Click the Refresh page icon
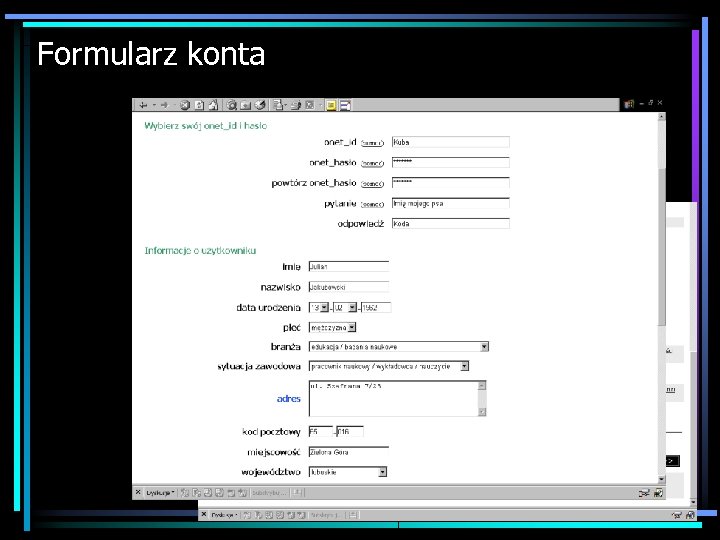The width and height of the screenshot is (720, 540). click(199, 105)
